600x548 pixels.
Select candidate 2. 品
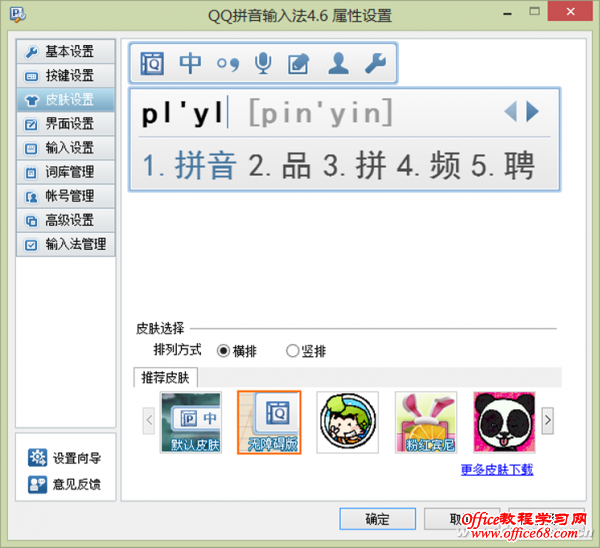tap(280, 166)
